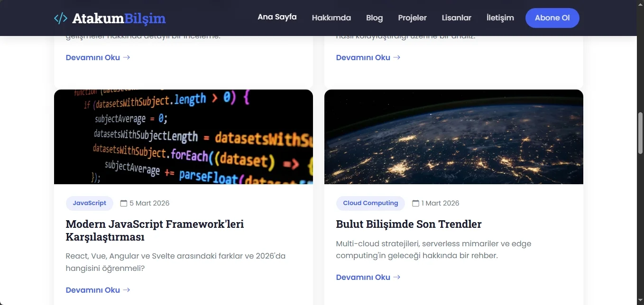Click the 1 Mart 2026 date text
644x305 pixels.
(441, 203)
